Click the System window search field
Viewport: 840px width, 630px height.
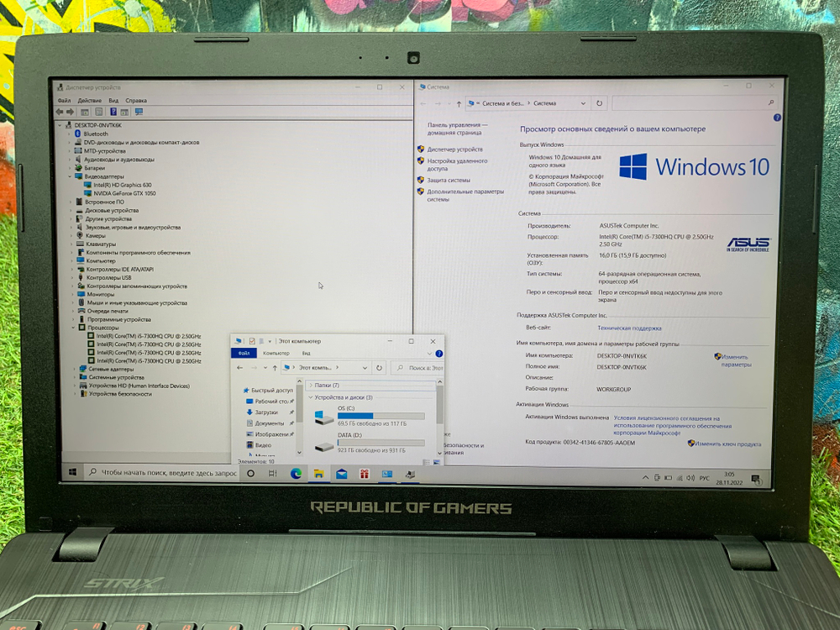click(693, 102)
